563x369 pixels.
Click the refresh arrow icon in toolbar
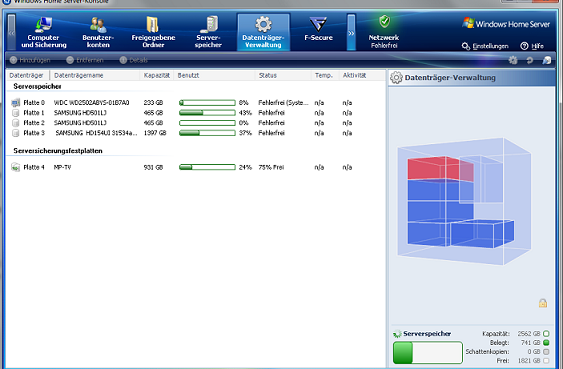[x=530, y=60]
